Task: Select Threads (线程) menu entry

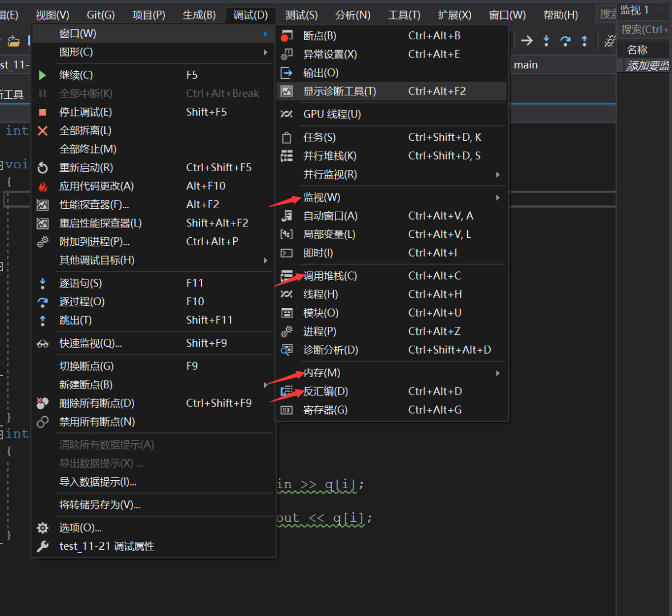Action: (x=392, y=295)
